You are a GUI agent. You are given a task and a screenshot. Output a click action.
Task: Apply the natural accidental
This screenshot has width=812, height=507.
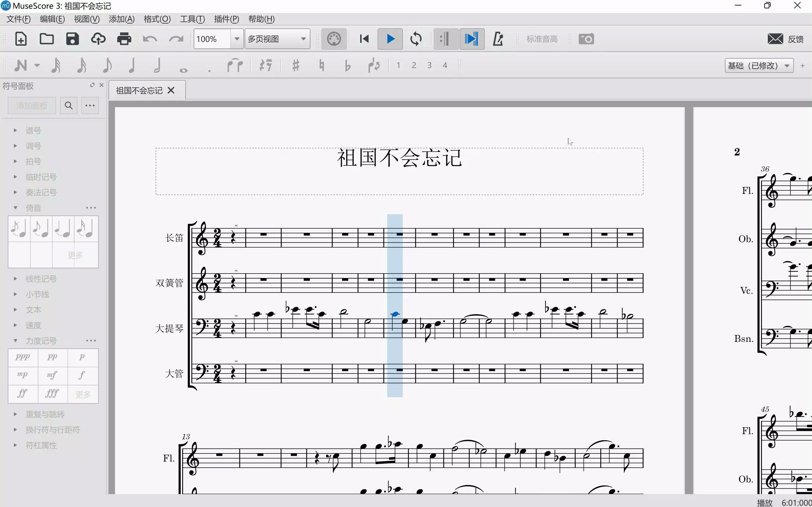coord(321,65)
